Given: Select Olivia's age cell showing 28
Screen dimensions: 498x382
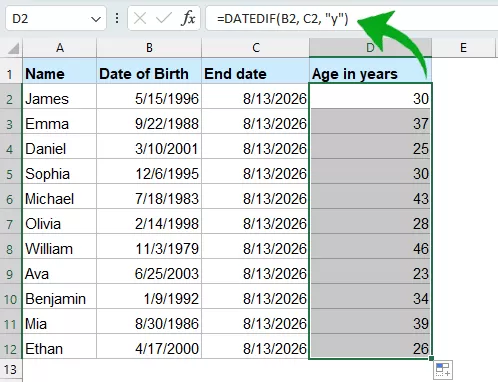Looking at the screenshot, I should (x=370, y=221).
